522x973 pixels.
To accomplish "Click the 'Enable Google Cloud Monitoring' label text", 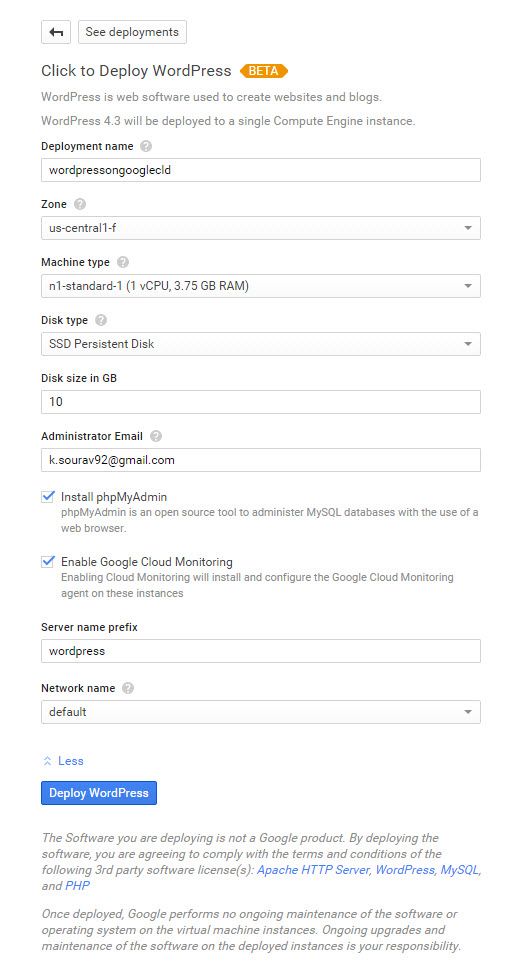I will click(x=146, y=562).
